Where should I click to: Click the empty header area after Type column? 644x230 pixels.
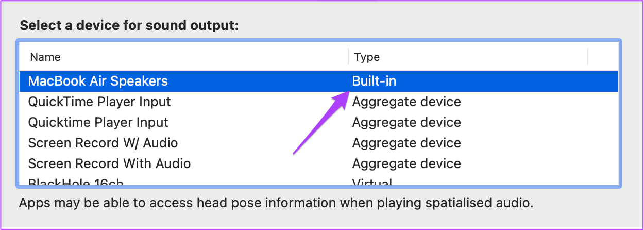coord(603,57)
